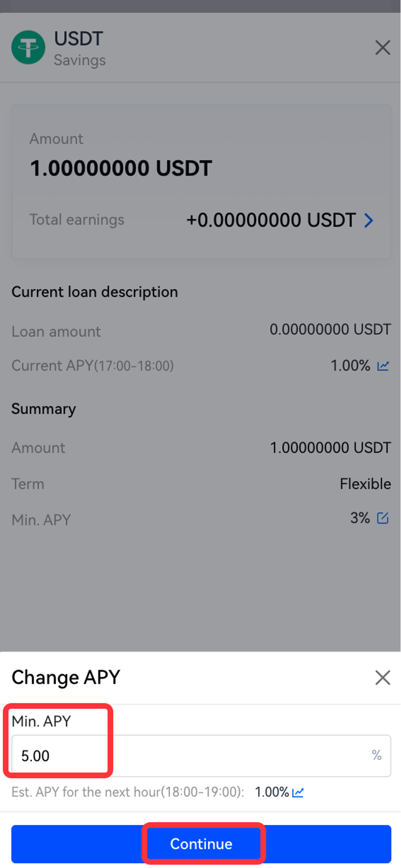View Current APY chart icon
Screen dimensions: 401x868
click(x=383, y=366)
